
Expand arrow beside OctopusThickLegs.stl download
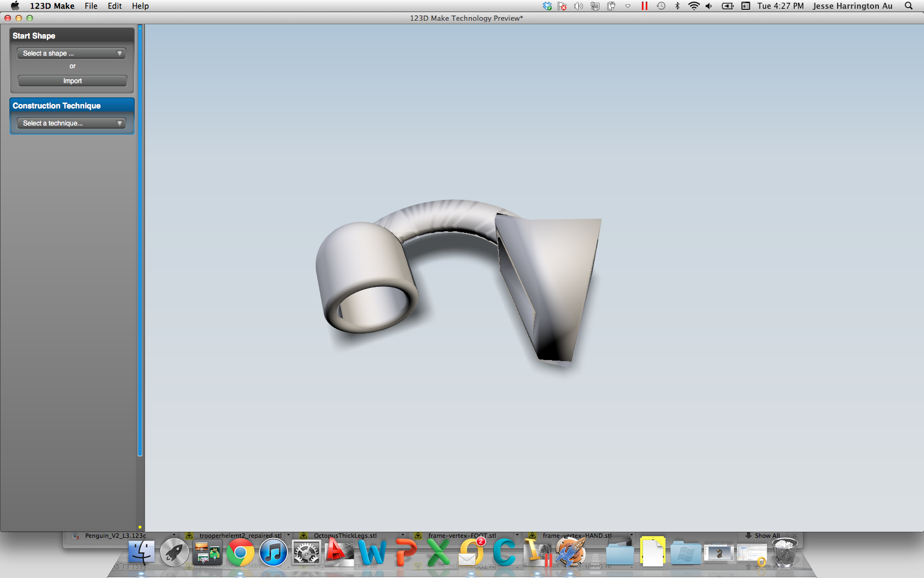pyautogui.click(x=403, y=535)
